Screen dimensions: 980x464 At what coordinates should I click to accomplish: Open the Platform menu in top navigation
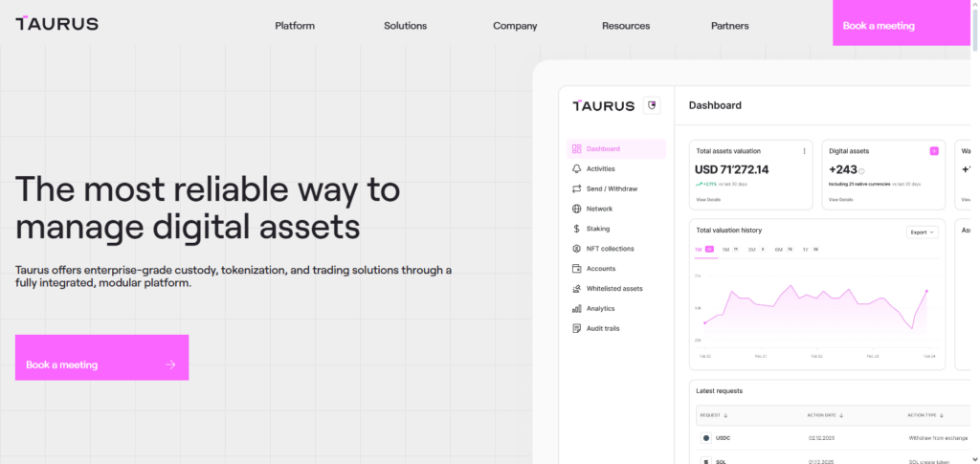point(295,26)
